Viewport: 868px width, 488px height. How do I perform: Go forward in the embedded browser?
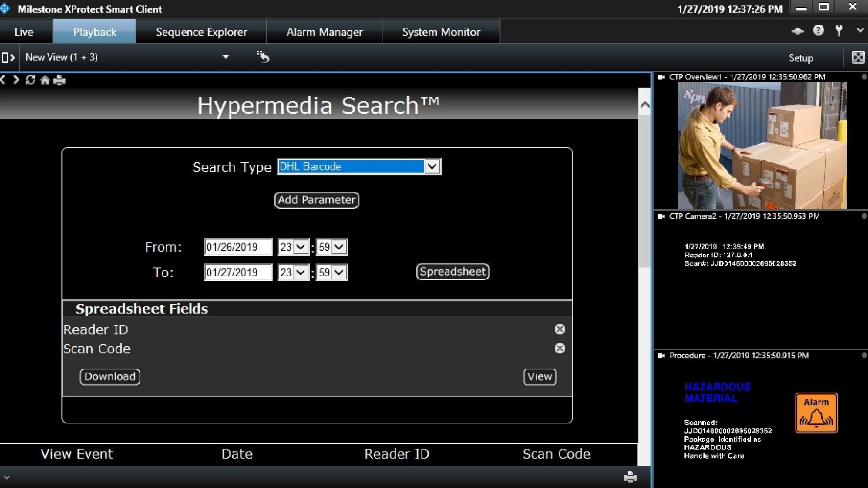pyautogui.click(x=16, y=80)
